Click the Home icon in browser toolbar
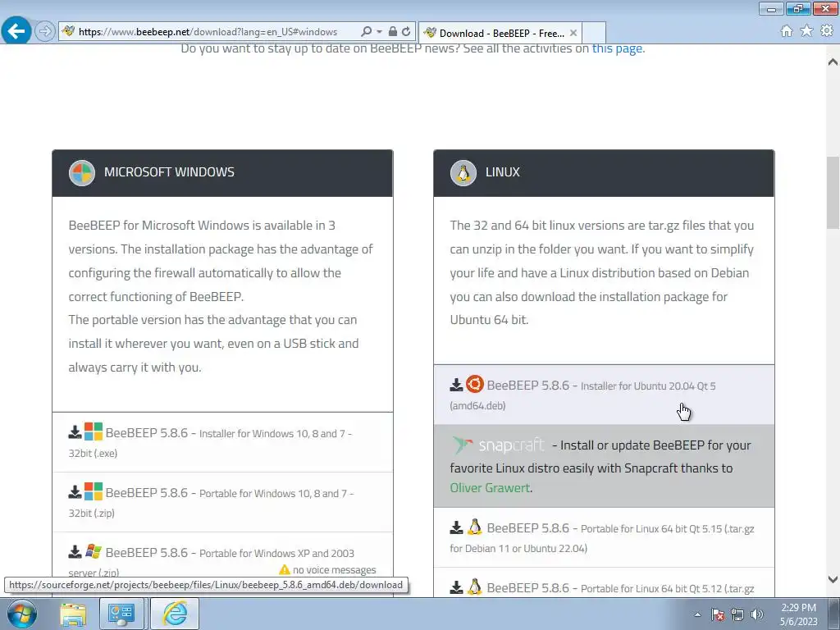The image size is (840, 630). coord(787,31)
